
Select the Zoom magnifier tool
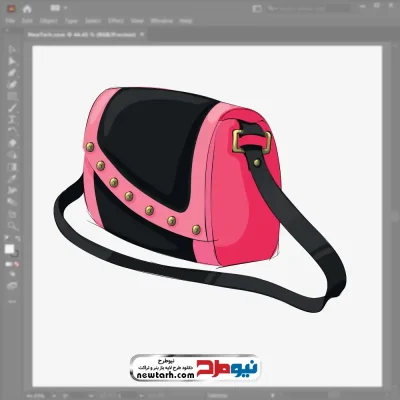coord(12,226)
